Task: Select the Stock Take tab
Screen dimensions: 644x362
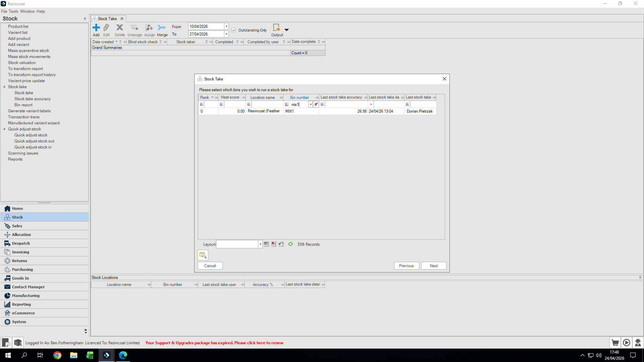Action: (107, 19)
